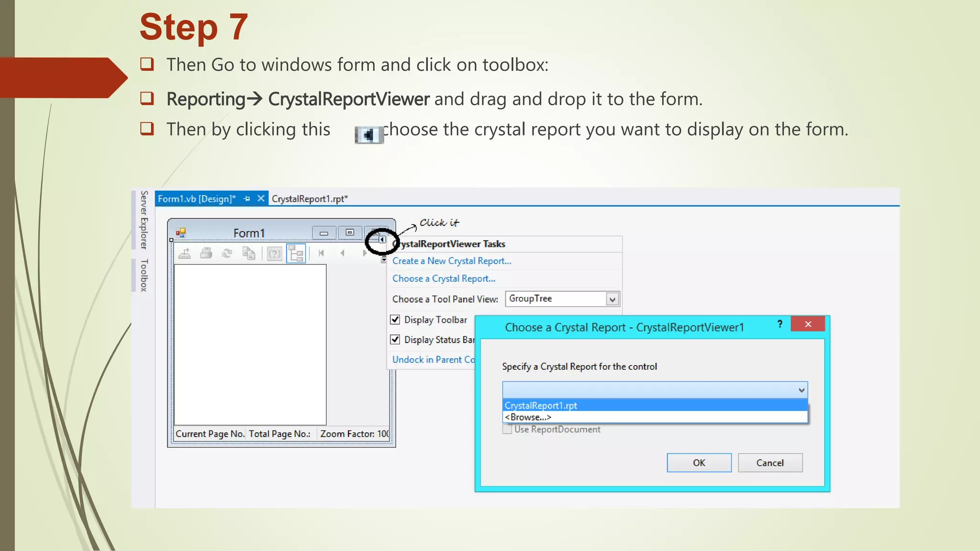Open the Toolbox side tab
The width and height of the screenshot is (980, 551).
click(144, 275)
